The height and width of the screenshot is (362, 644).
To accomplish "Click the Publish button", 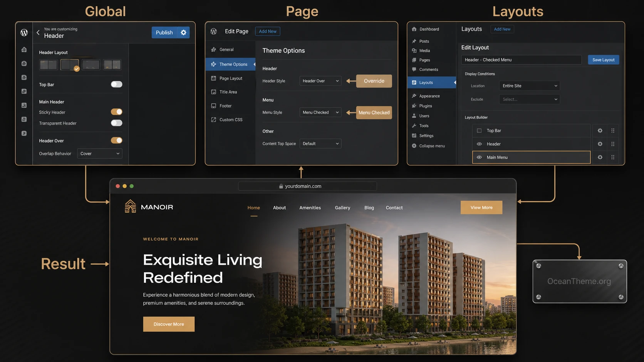I will coord(164,32).
